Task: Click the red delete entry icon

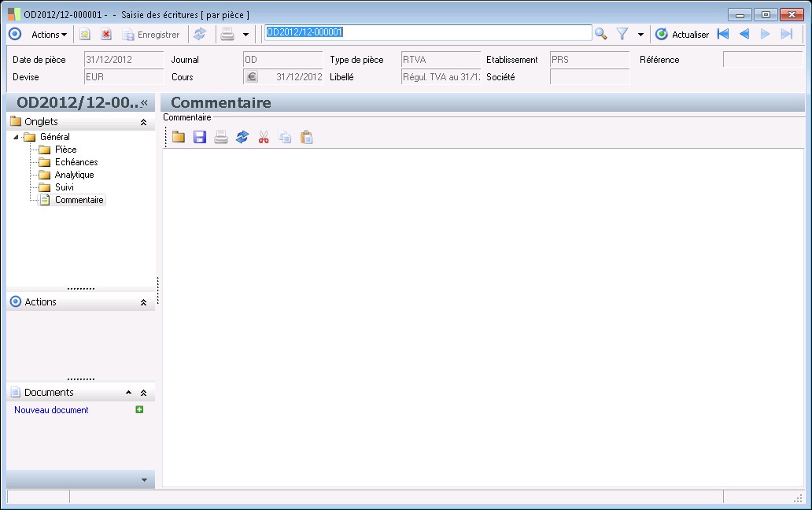Action: point(106,35)
